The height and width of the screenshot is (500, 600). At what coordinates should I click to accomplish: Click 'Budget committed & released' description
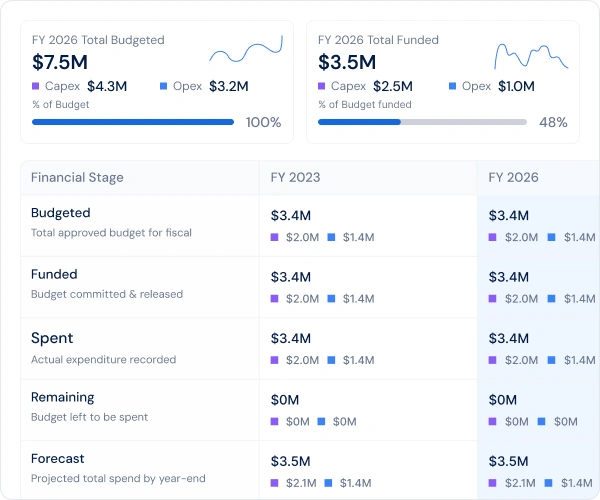point(107,294)
